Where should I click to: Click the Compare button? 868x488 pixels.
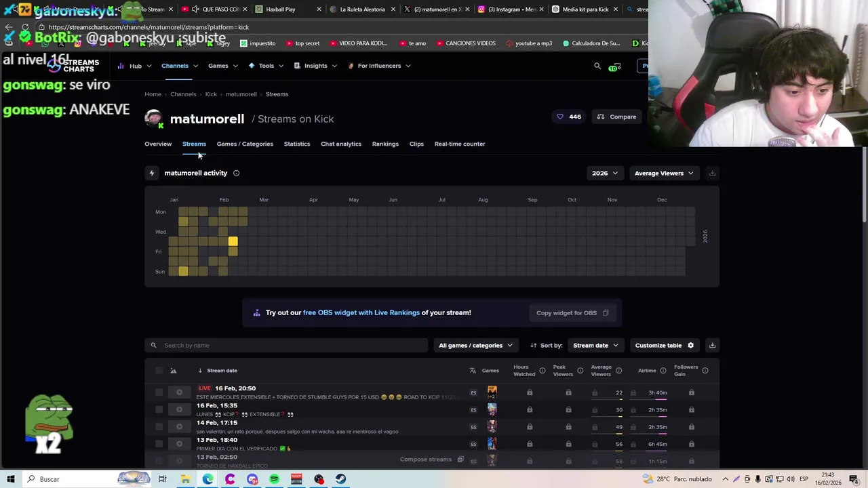[x=616, y=117]
